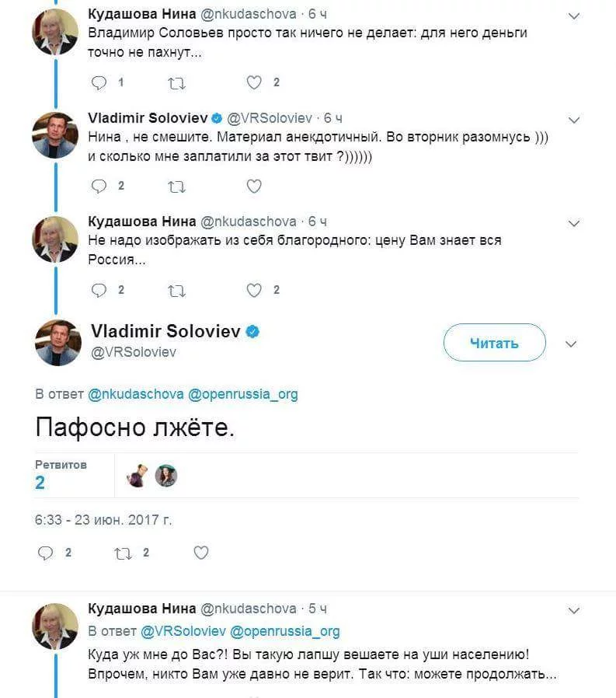Open Vladimir Soloviev's large profile photo

pos(57,343)
